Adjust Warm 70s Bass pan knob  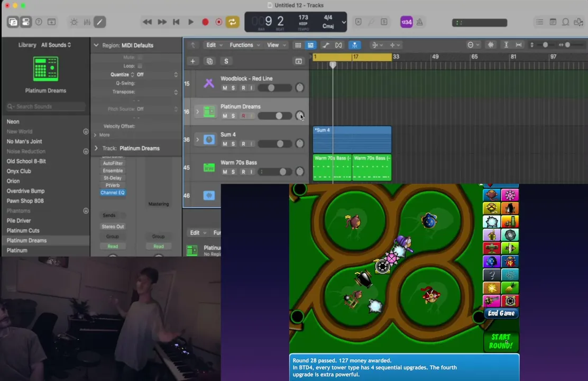pyautogui.click(x=300, y=171)
